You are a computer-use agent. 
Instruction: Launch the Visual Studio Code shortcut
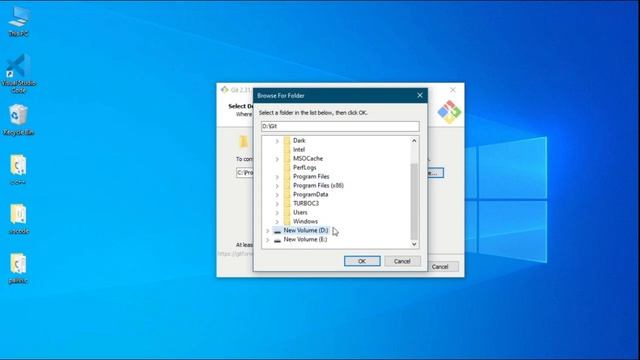click(19, 73)
